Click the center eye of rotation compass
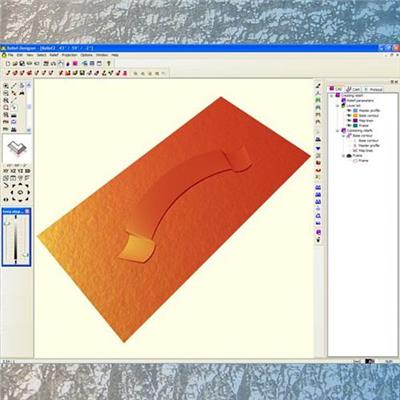 (x=20, y=192)
